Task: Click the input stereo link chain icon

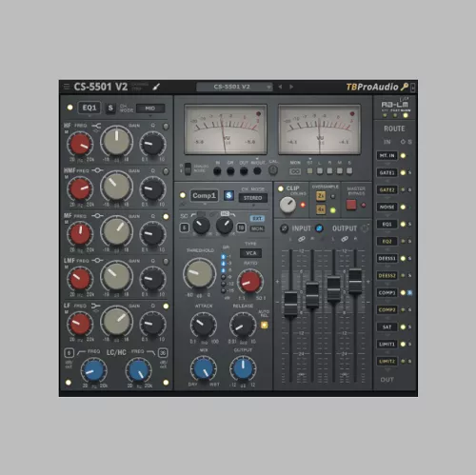Action: click(302, 239)
